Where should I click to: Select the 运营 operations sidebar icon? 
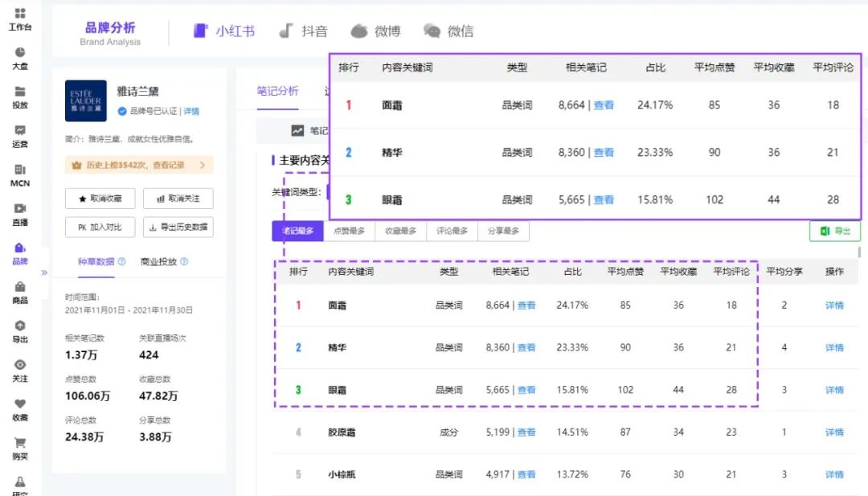coord(20,130)
